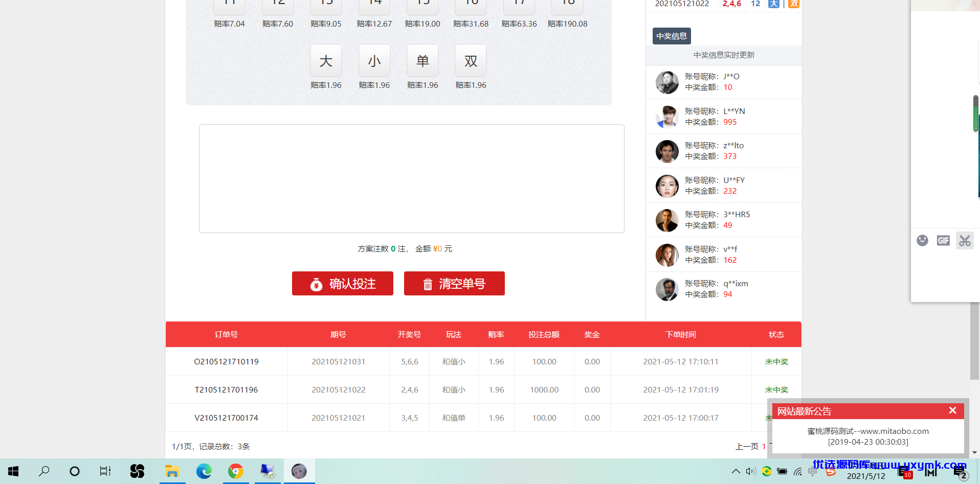Click the 清空单号 clear slip button
This screenshot has width=980, height=484.
click(454, 283)
